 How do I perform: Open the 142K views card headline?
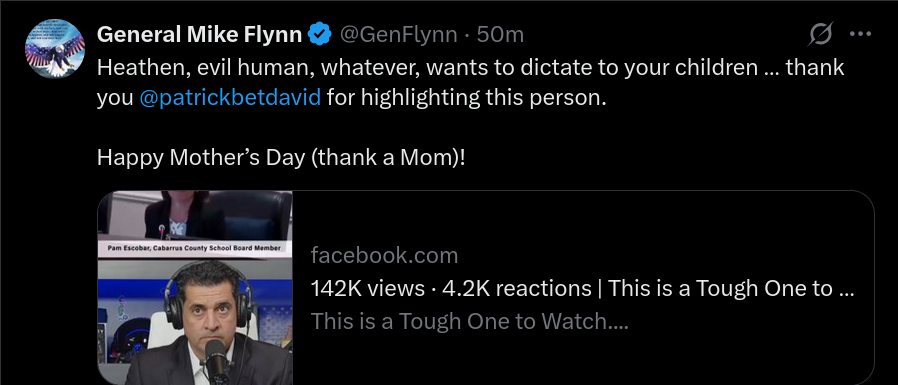[x=582, y=288]
